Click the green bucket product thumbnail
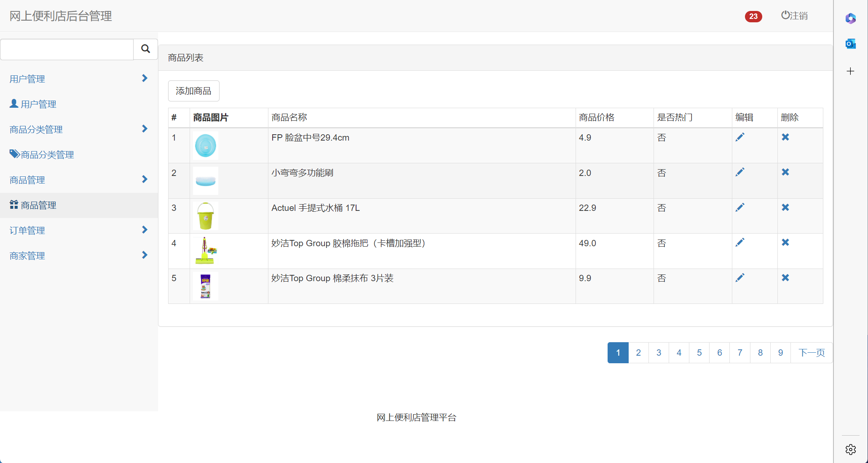 [205, 216]
